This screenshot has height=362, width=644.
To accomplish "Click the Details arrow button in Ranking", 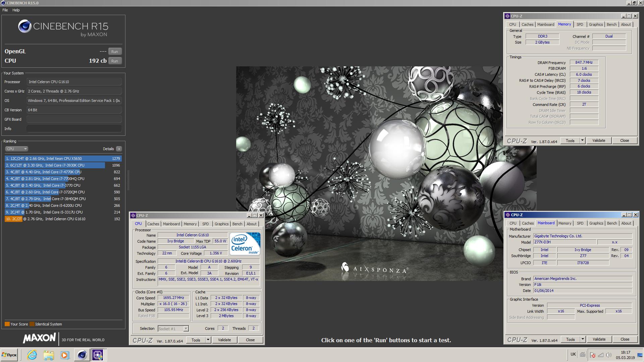I will tap(119, 149).
